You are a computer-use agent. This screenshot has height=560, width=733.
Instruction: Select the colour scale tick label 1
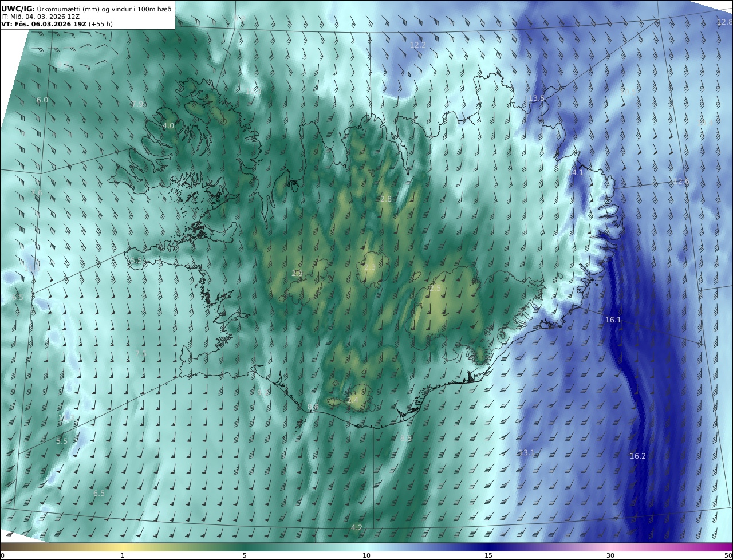click(x=123, y=555)
